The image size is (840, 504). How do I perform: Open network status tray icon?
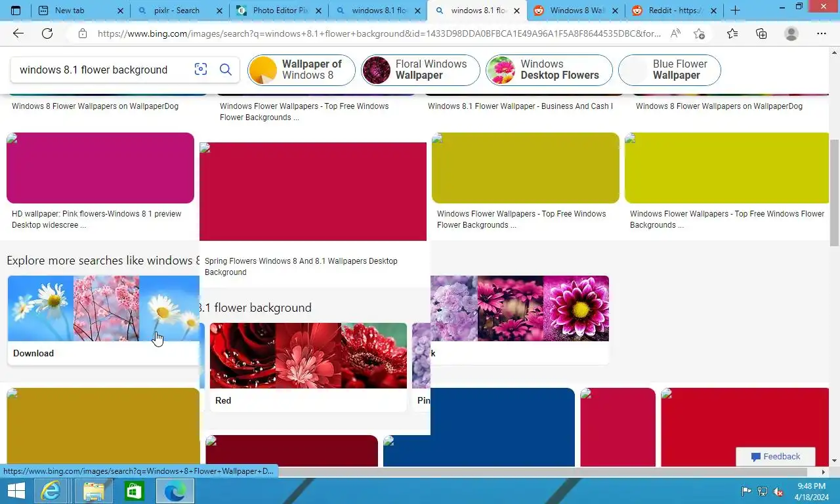click(763, 491)
